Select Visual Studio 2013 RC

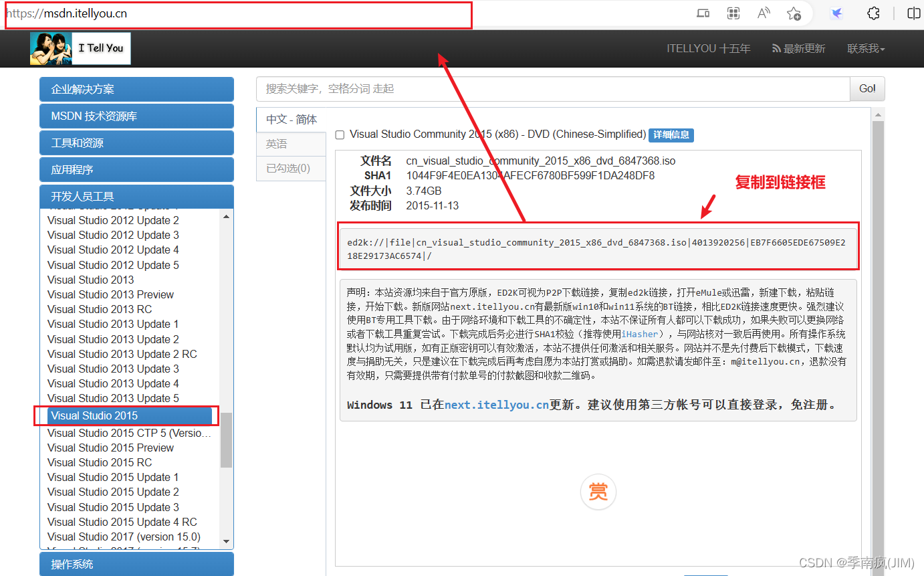point(100,309)
